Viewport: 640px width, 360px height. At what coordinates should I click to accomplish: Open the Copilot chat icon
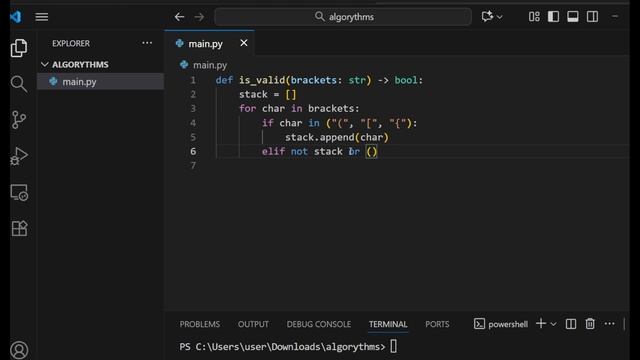point(487,16)
